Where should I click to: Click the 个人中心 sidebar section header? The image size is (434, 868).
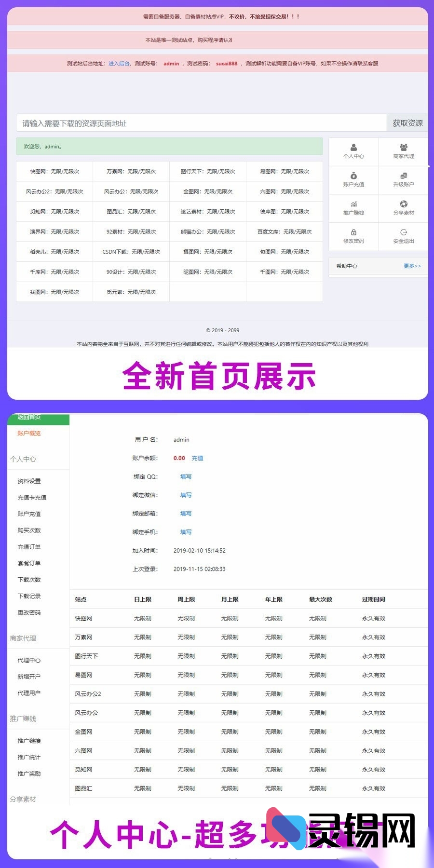[x=23, y=459]
